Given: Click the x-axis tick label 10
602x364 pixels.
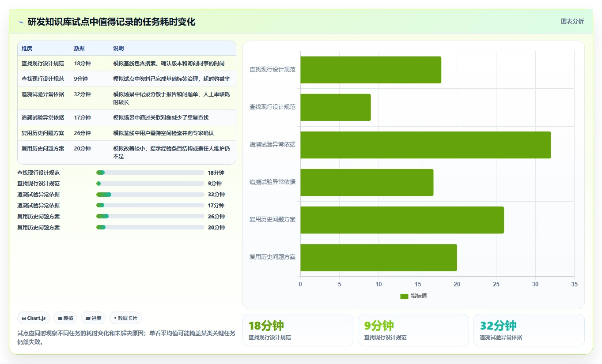Looking at the screenshot, I should (379, 285).
